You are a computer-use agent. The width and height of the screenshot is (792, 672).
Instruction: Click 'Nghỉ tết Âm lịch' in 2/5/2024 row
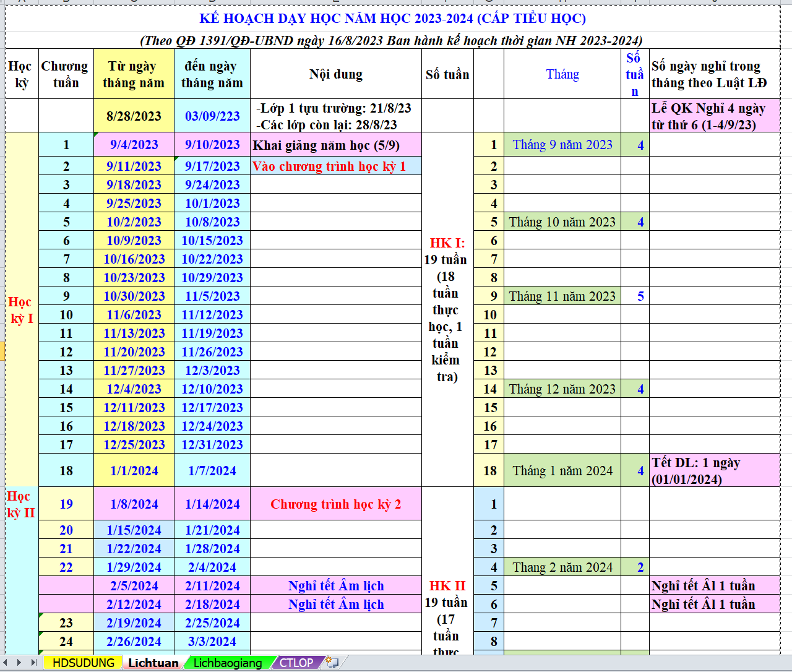pos(336,585)
